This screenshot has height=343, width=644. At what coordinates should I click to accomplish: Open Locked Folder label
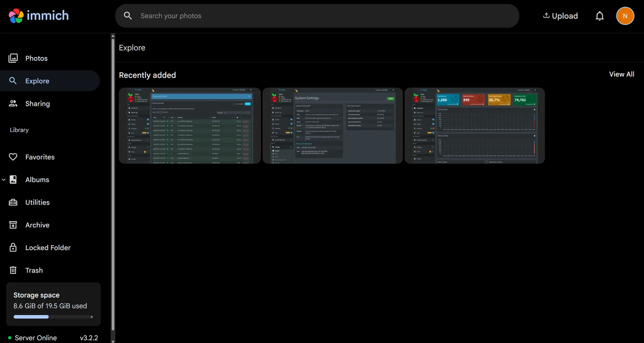click(48, 248)
